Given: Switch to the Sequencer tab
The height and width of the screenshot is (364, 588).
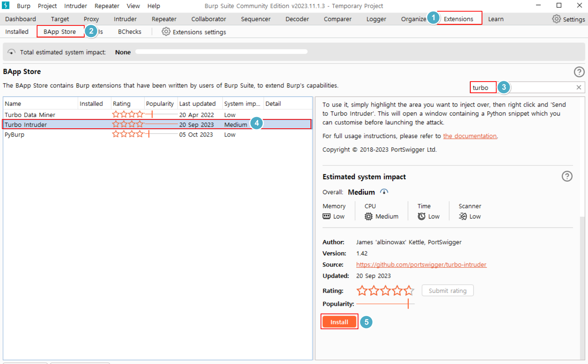Looking at the screenshot, I should click(x=256, y=19).
